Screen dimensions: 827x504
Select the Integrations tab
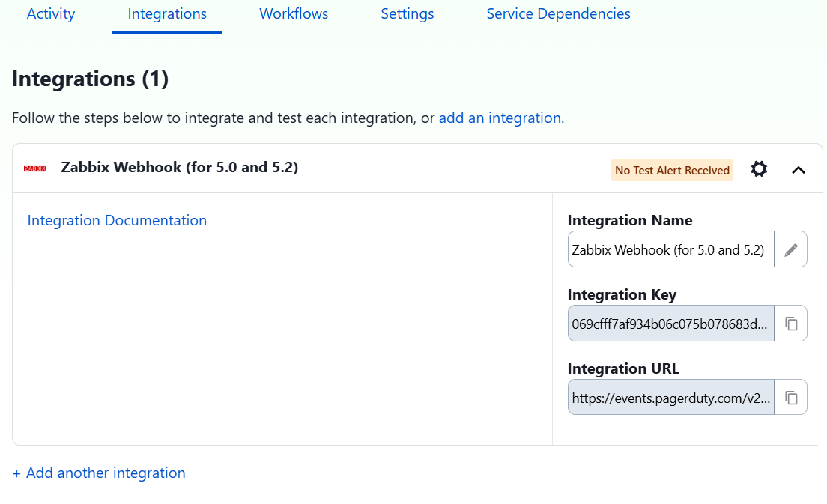167,13
